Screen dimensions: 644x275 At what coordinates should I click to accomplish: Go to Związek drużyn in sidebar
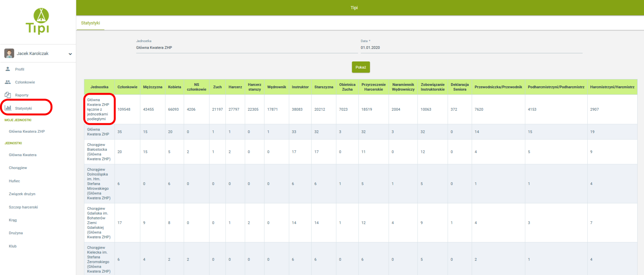(x=22, y=194)
